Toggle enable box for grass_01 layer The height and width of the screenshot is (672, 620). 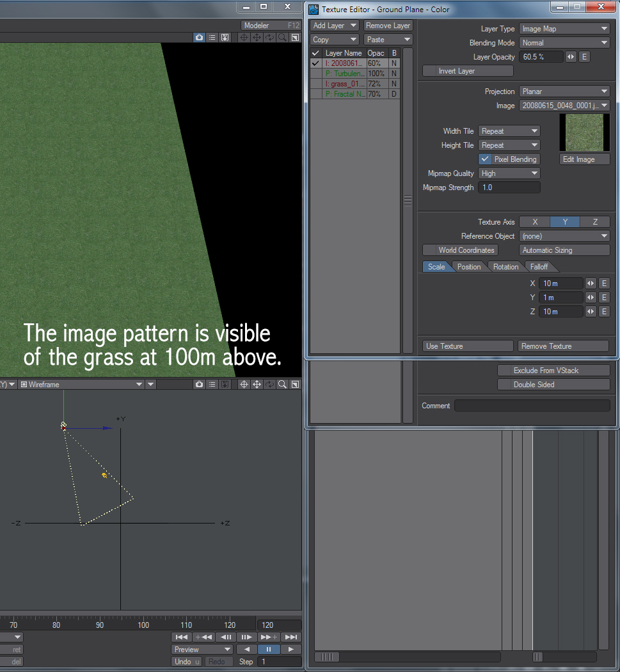(x=316, y=84)
